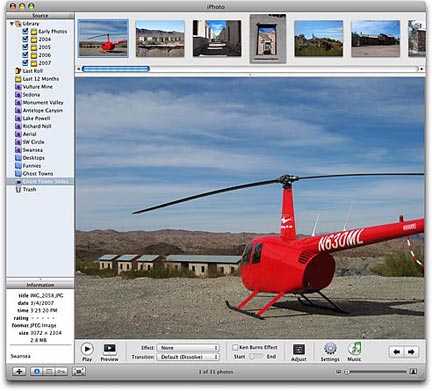432x391 pixels.
Task: Click the full screen button
Action: (79, 371)
